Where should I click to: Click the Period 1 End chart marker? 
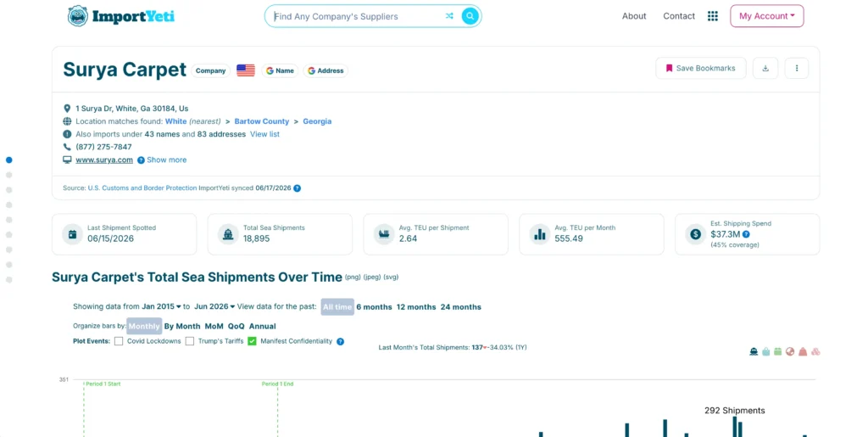[x=277, y=384]
